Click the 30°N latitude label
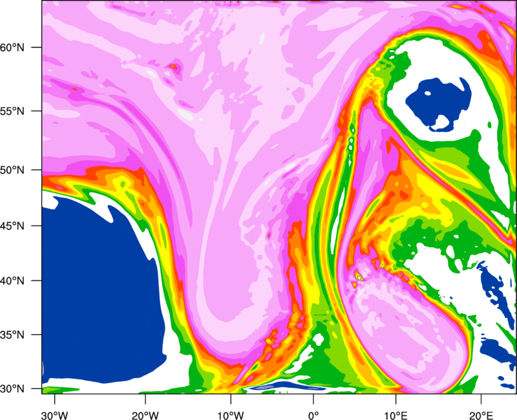Screen dimensions: 517x420 tap(12, 389)
